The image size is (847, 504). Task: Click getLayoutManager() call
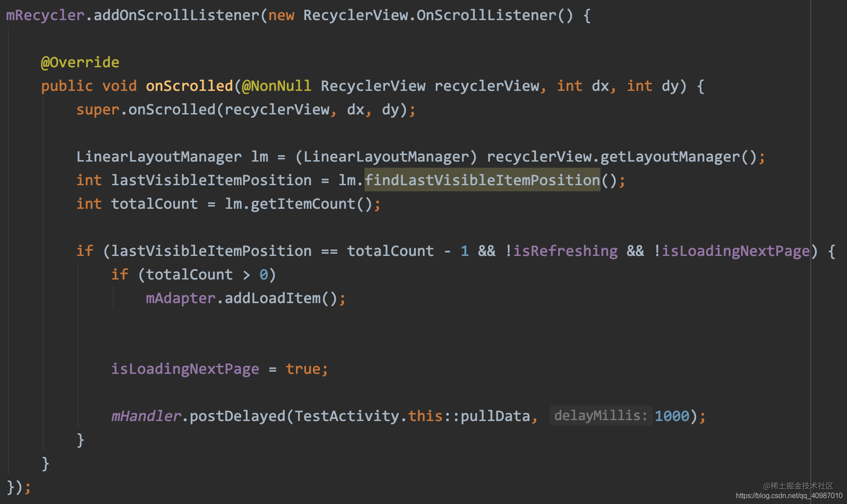(x=679, y=157)
